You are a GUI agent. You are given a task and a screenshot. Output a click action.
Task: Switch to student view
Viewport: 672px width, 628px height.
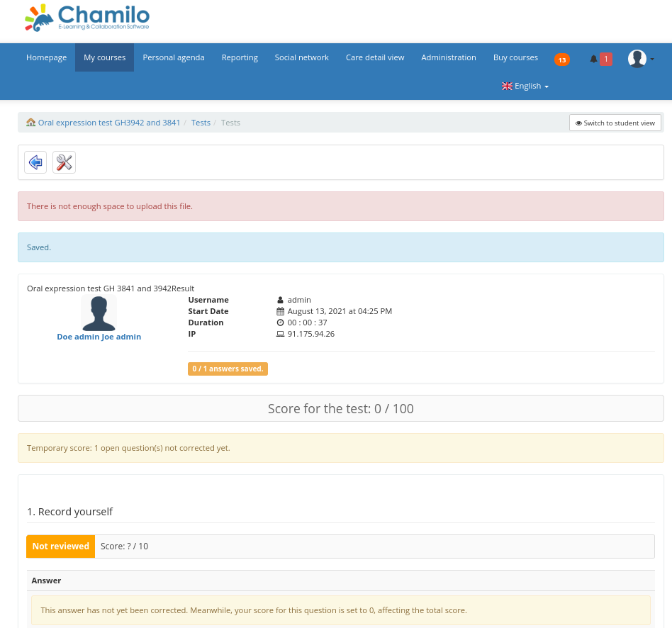point(615,122)
